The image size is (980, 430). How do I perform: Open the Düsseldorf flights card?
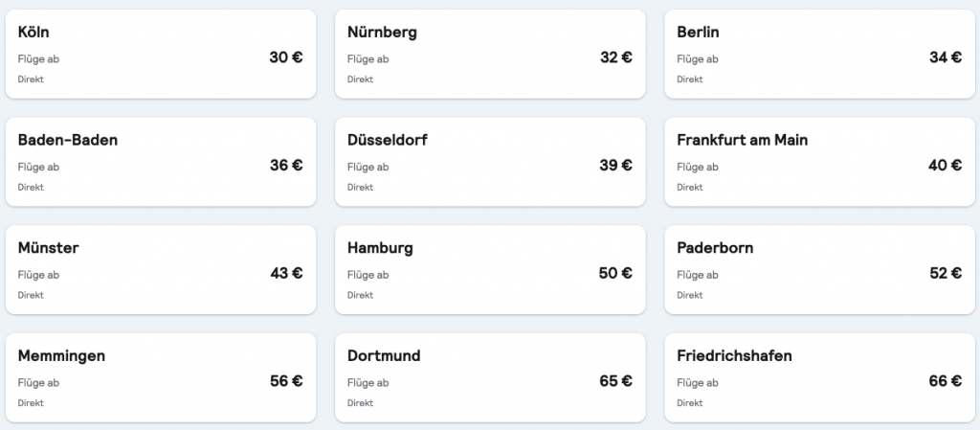489,162
